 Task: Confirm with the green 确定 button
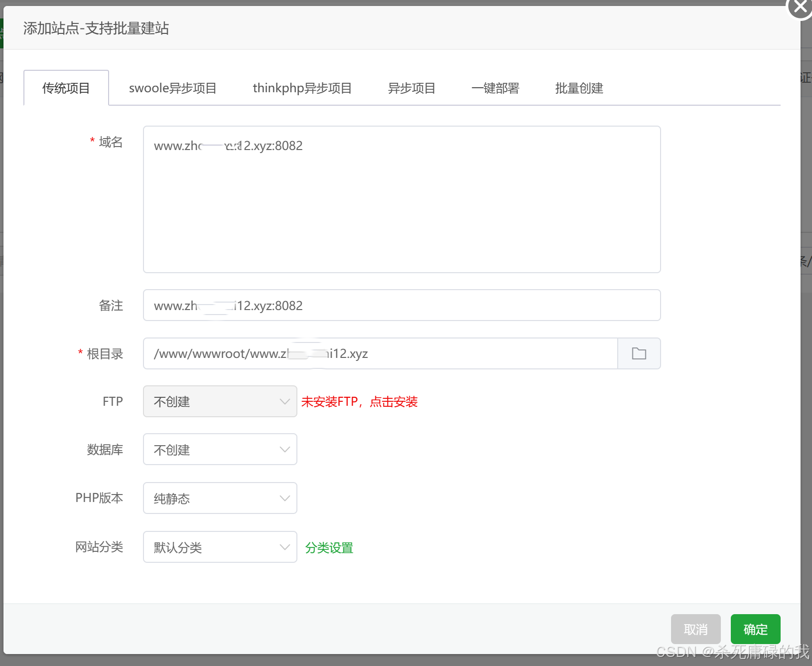[x=755, y=629]
